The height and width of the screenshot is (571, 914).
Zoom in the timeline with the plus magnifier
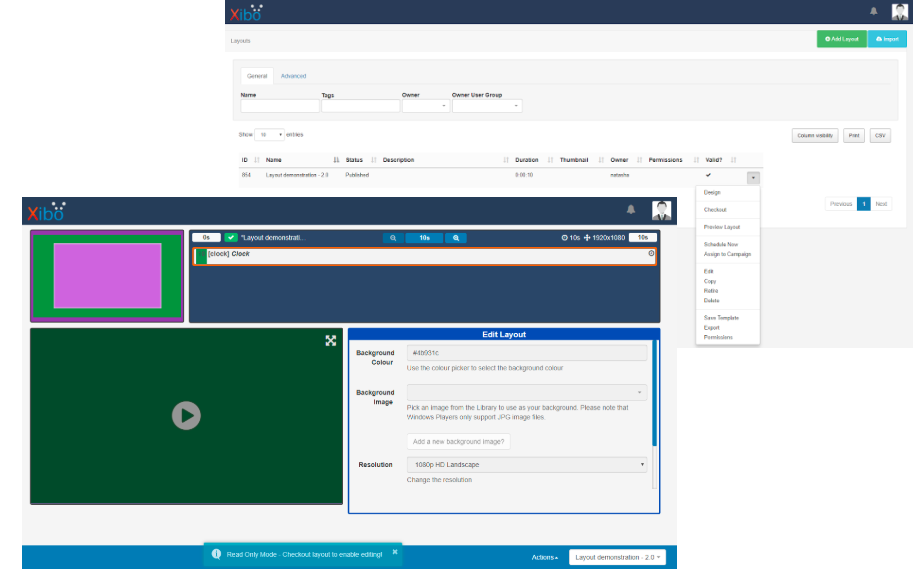pyautogui.click(x=456, y=238)
